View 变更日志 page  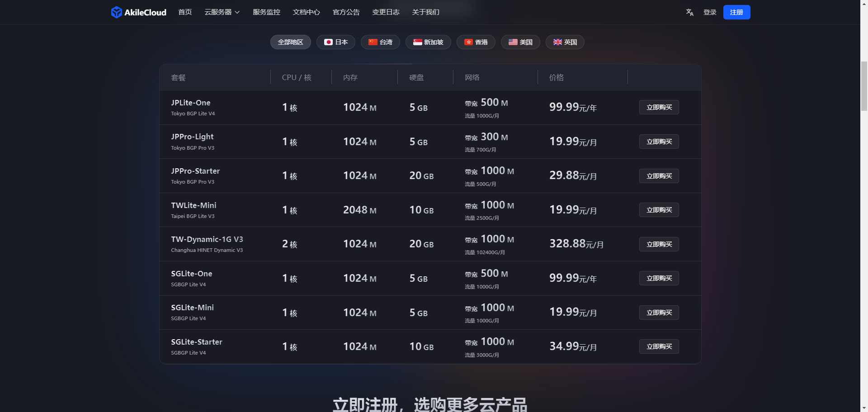pos(386,12)
